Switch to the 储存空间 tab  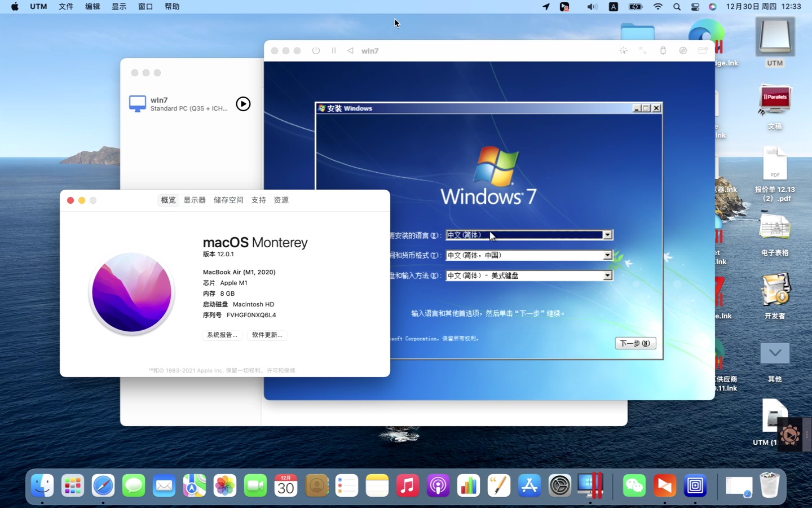[228, 200]
